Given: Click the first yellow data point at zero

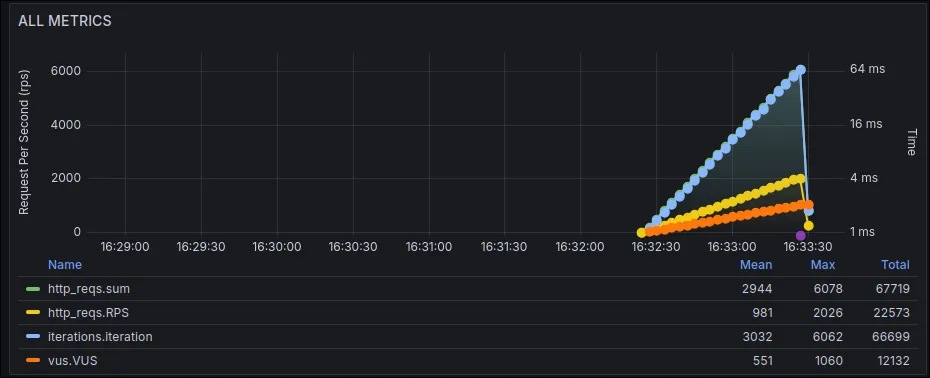Looking at the screenshot, I should point(641,233).
